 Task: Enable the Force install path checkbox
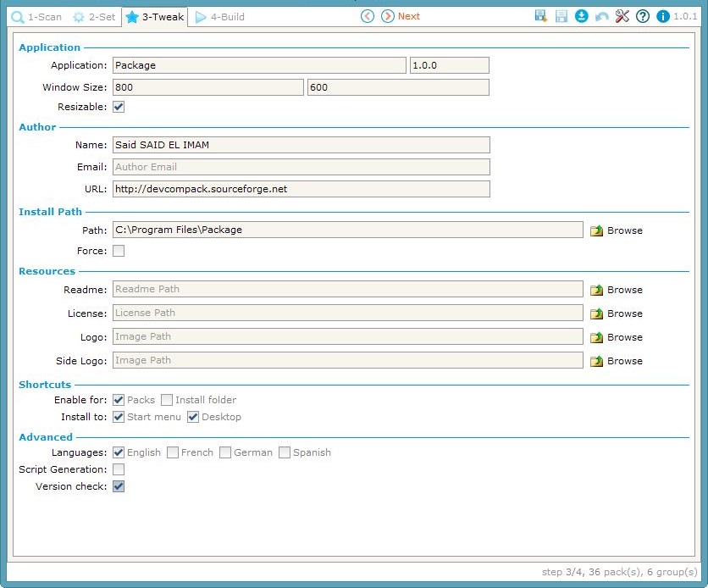(119, 251)
